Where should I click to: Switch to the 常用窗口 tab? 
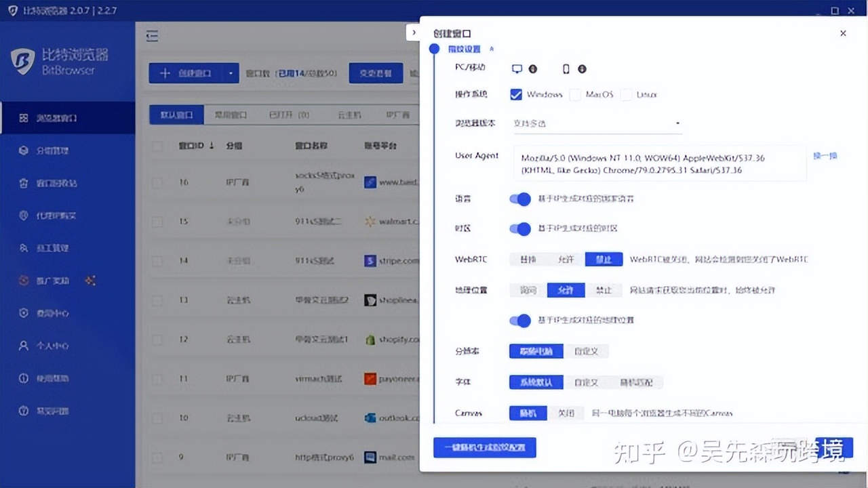point(231,115)
